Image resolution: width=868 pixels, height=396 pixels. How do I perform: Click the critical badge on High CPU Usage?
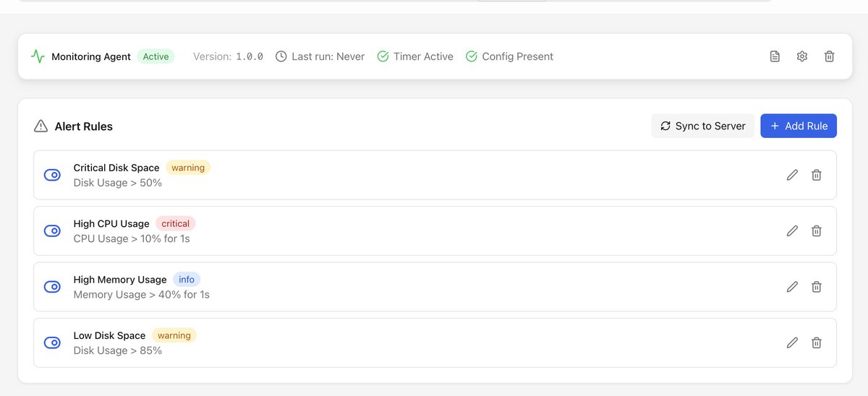[x=176, y=223]
